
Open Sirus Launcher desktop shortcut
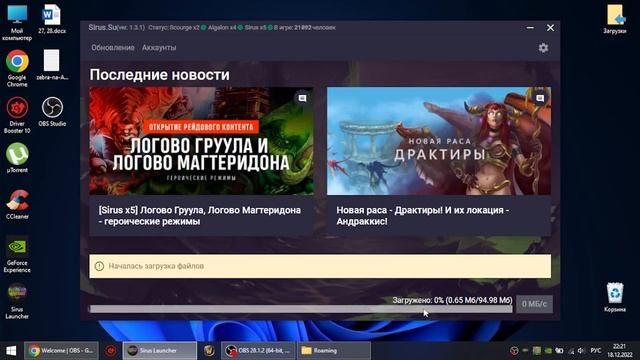(x=17, y=301)
